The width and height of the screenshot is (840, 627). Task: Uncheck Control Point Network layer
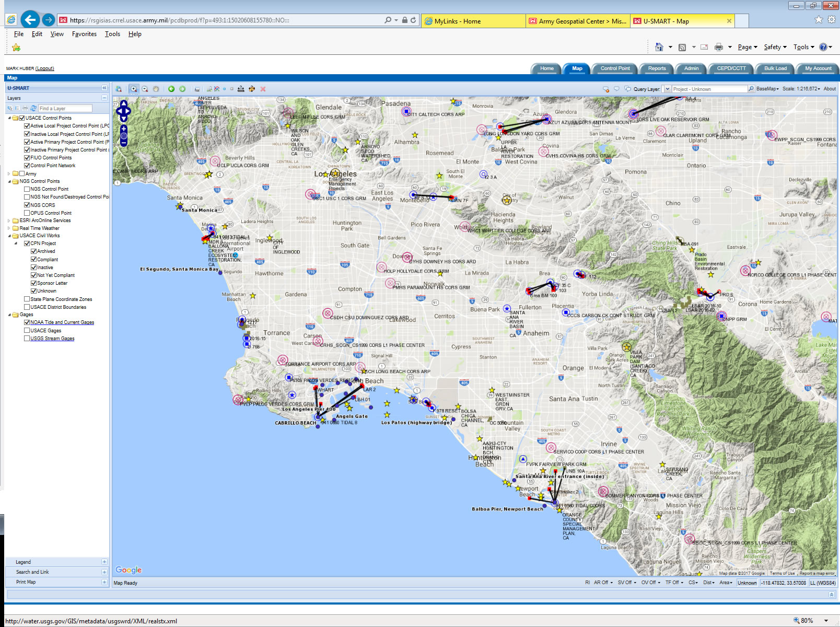click(x=27, y=166)
